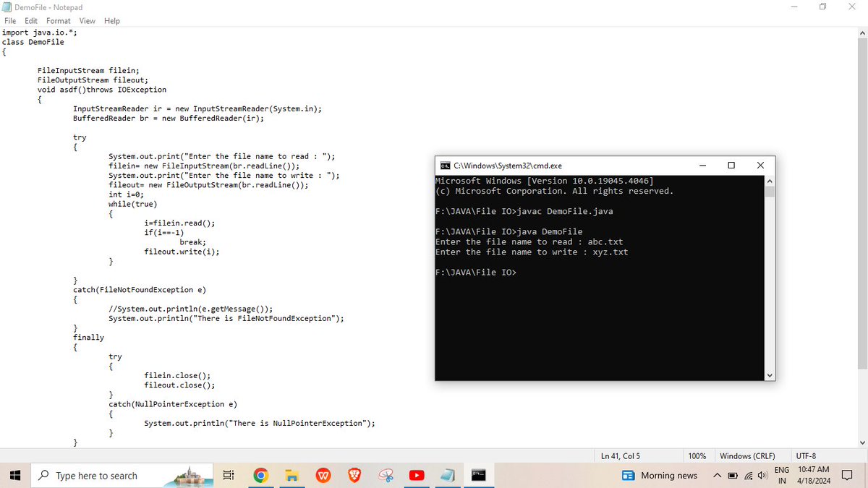Open Snipping Tool from the taskbar
Viewport: 868px width, 488px height.
[386, 475]
